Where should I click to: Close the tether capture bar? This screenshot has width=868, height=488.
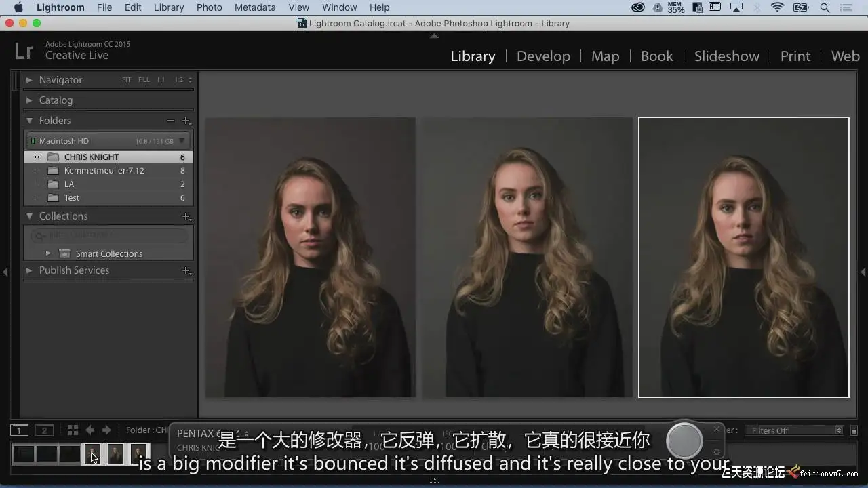click(x=717, y=429)
